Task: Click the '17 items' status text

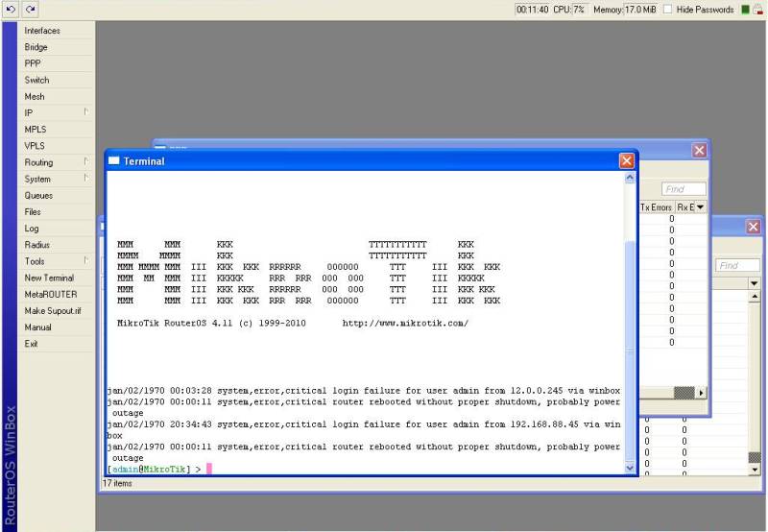Action: pos(117,483)
